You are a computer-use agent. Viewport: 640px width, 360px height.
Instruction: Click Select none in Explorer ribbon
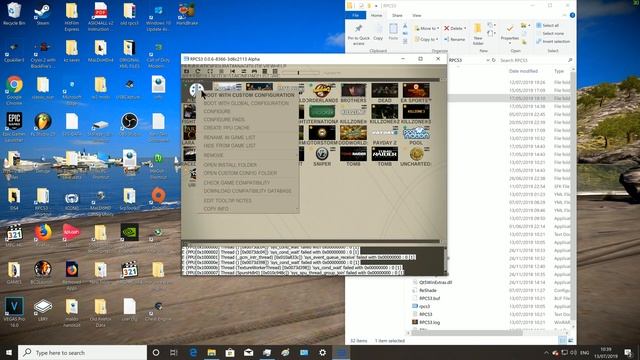[549, 33]
